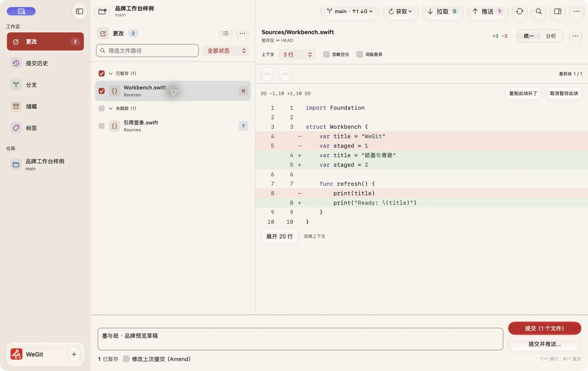Click the WeGit app logo
Image resolution: width=588 pixels, height=371 pixels.
coord(17,354)
